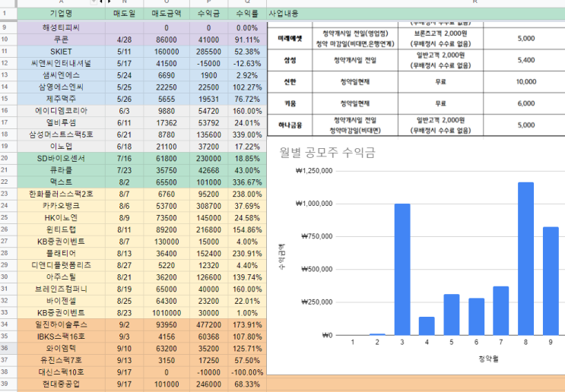Select the 에이디엠코리아 cell
The image size is (565, 392).
[x=62, y=111]
